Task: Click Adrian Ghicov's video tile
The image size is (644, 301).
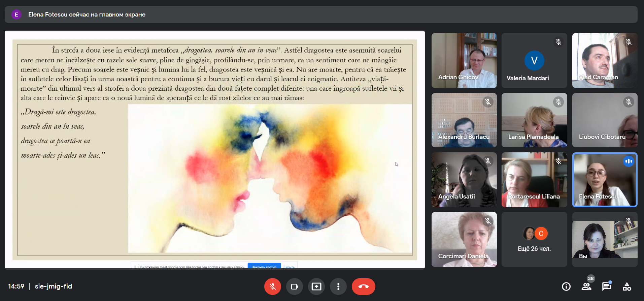Action: point(464,60)
